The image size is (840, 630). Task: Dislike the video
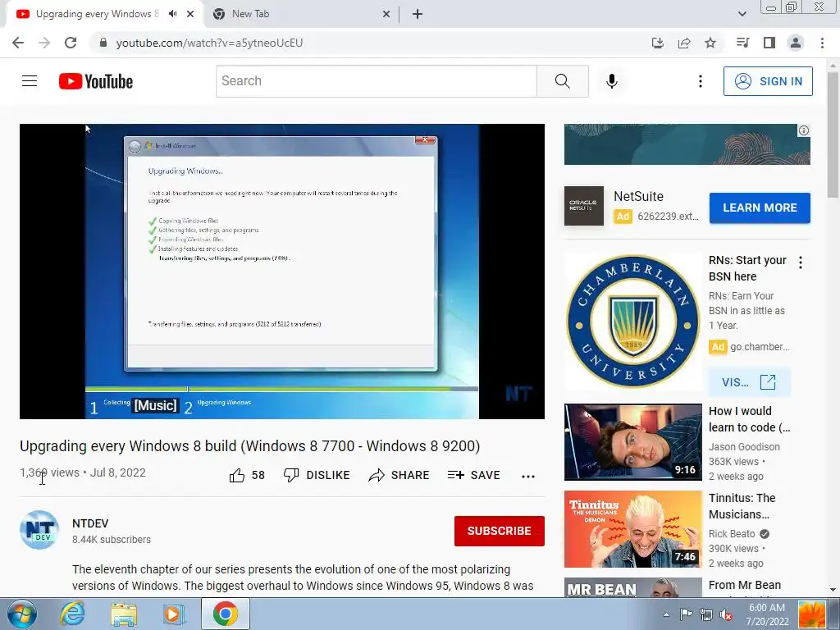tap(317, 475)
